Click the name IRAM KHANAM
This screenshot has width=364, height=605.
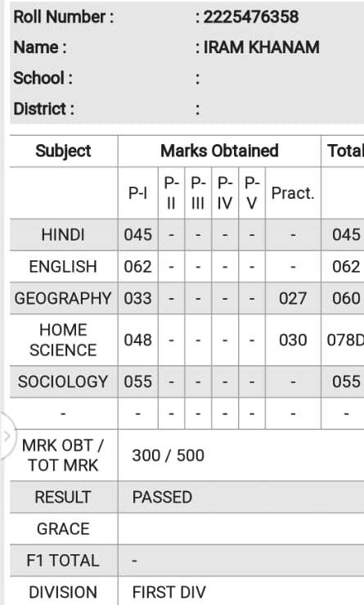(x=262, y=47)
